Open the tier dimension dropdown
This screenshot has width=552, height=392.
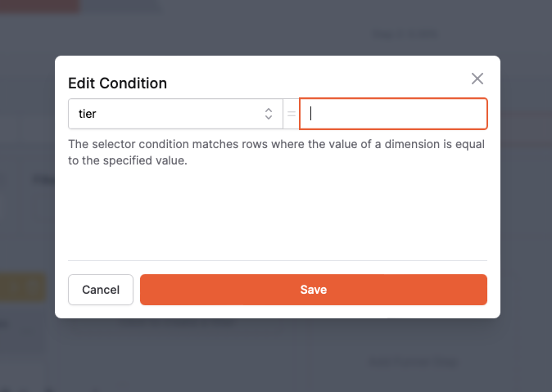click(174, 115)
